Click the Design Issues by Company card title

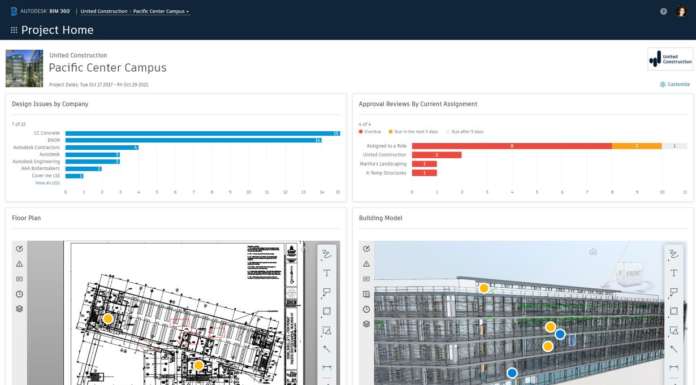coord(50,104)
